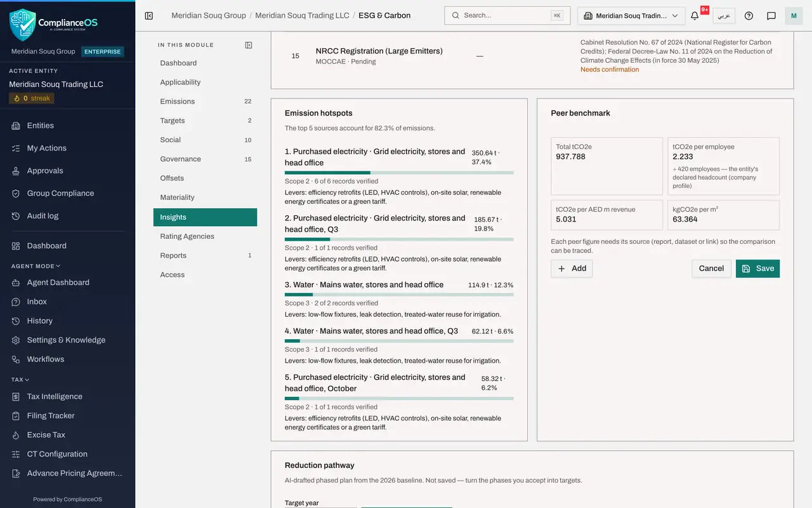The image size is (812, 508).
Task: Open the Emissions module tab
Action: point(205,102)
